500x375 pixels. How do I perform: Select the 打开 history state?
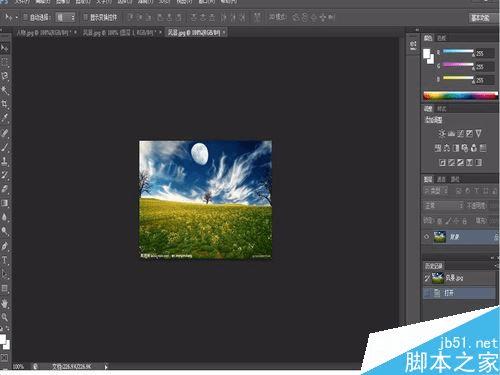coord(459,293)
